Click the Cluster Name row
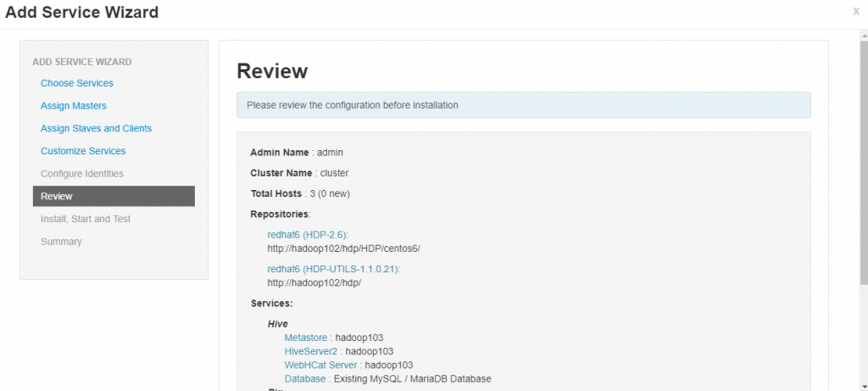This screenshot has width=868, height=391. tap(299, 173)
